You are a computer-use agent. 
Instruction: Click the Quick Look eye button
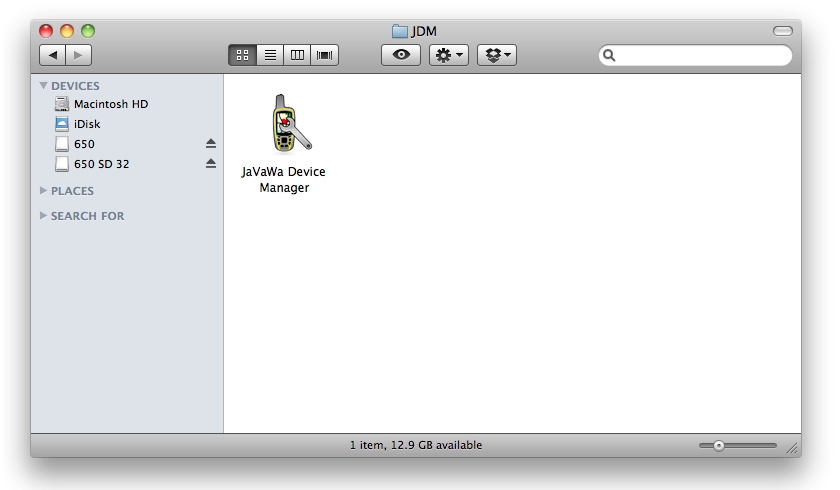pyautogui.click(x=401, y=55)
